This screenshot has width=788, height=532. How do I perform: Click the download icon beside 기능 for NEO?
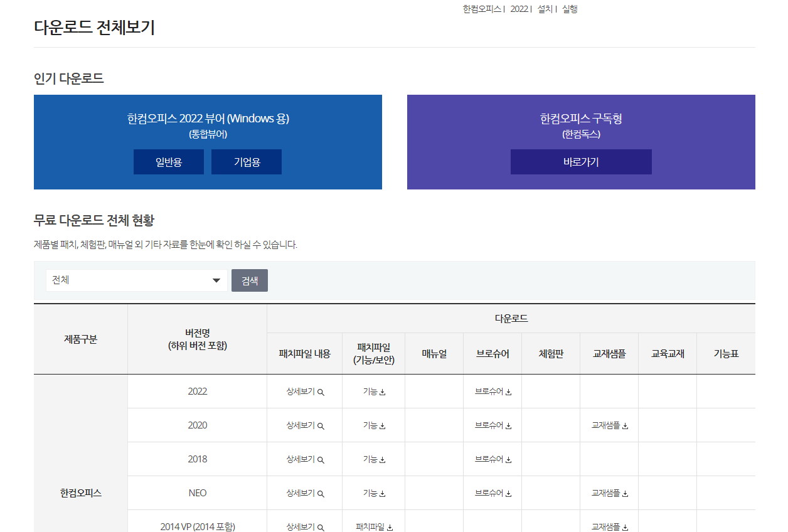(x=383, y=494)
